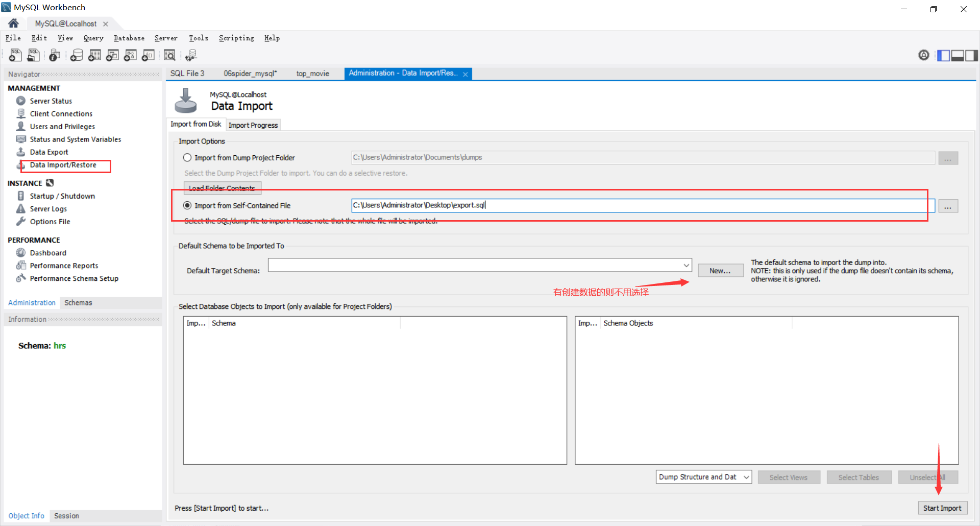Create a new SQL tab icon
The height and width of the screenshot is (526, 980).
15,55
